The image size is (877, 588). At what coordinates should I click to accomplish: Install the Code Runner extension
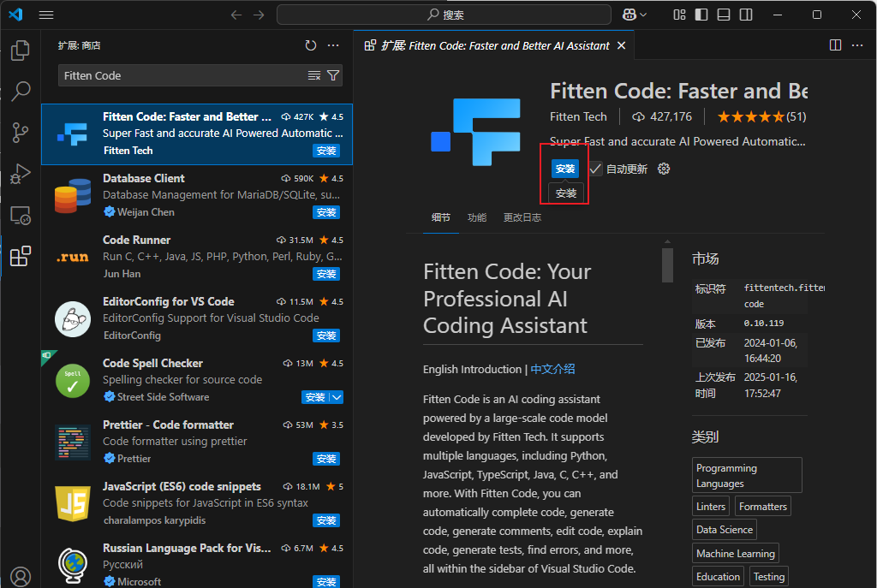(x=326, y=274)
